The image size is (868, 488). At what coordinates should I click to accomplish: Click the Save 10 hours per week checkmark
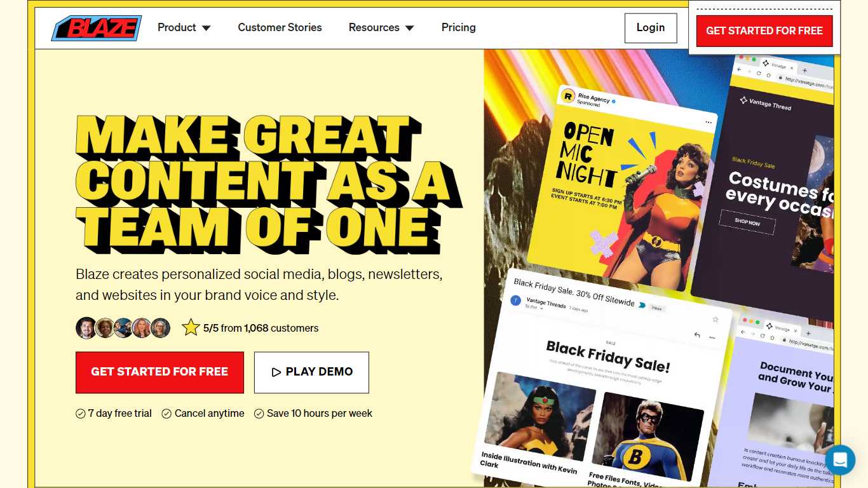tap(259, 414)
